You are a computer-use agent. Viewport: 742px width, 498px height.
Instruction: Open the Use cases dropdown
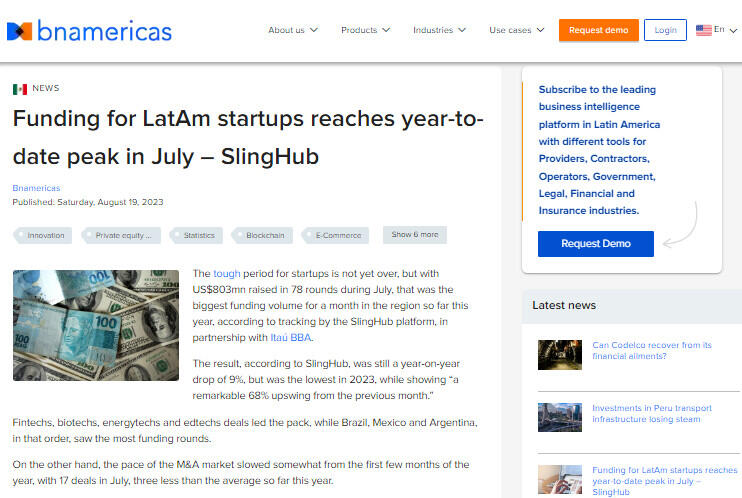coord(516,30)
